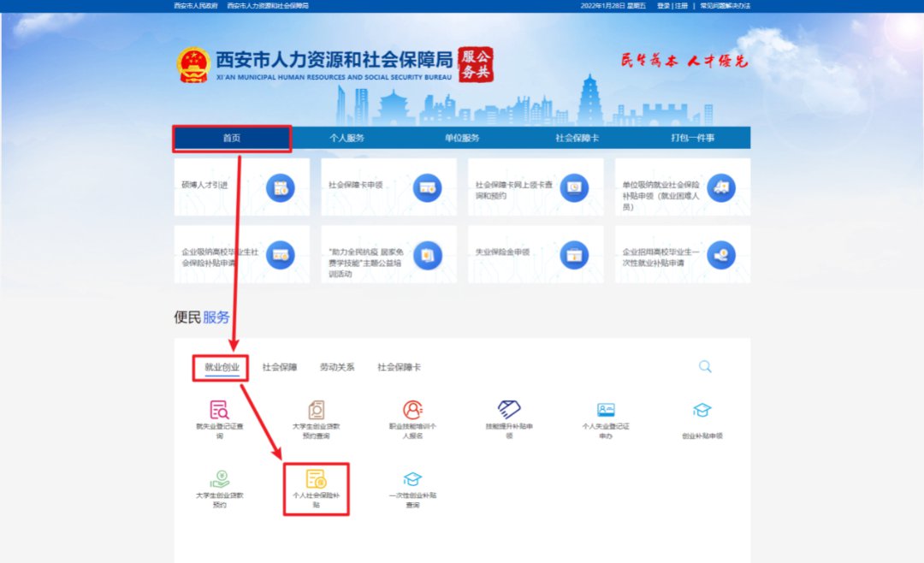The width and height of the screenshot is (924, 563).
Task: Click the 登录 link
Action: 664,5
